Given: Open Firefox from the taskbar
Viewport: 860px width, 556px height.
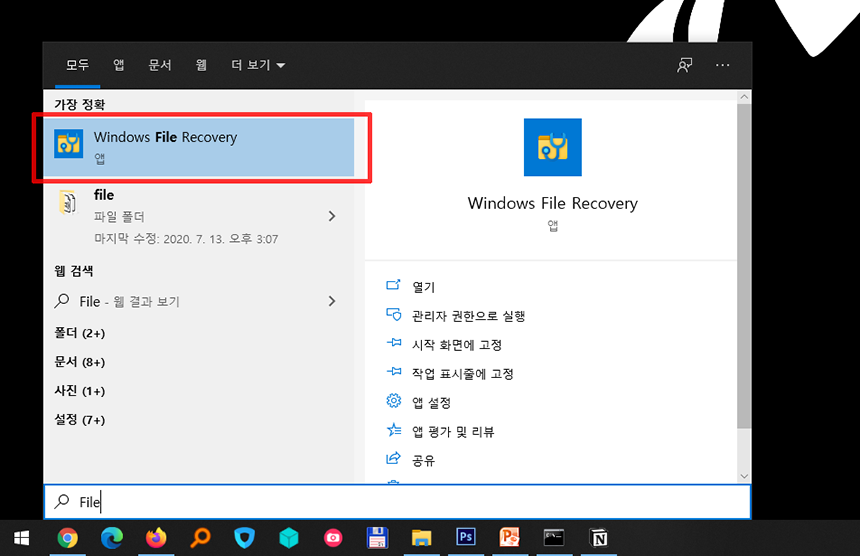Looking at the screenshot, I should coord(156,538).
